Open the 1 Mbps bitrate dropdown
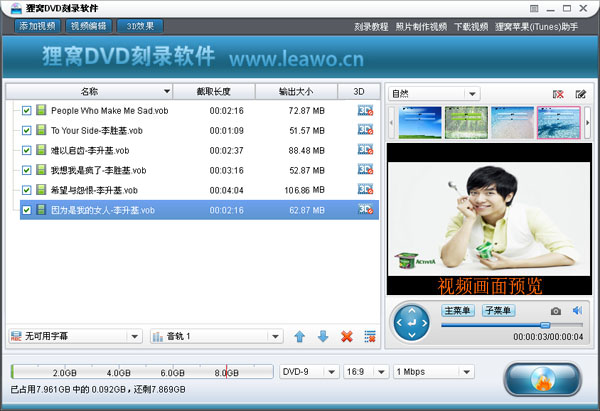Screen dimensions: 600x411 (434, 372)
